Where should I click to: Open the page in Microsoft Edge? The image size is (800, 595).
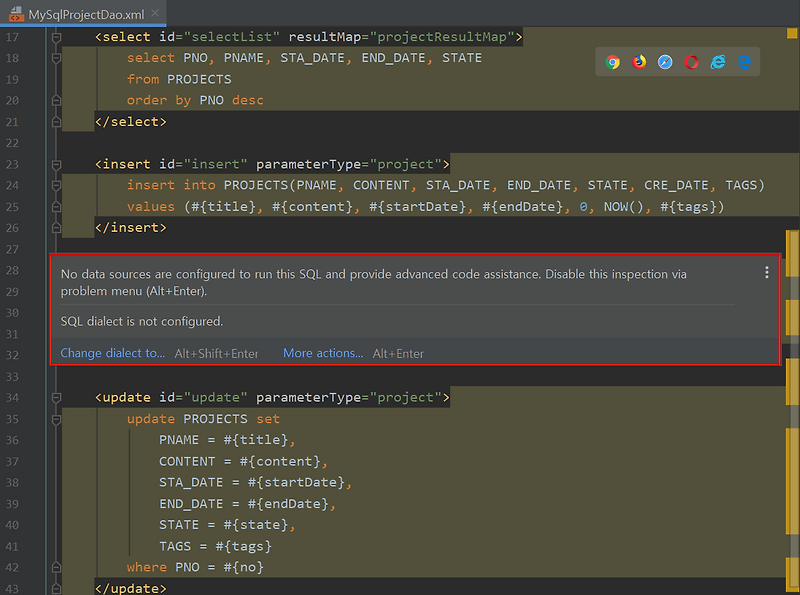[x=744, y=61]
